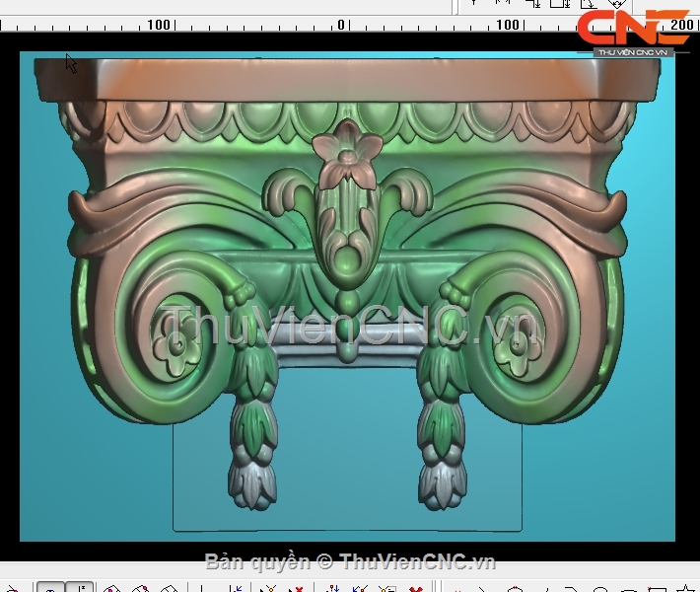Click the right volute rosette flower on model
The width and height of the screenshot is (700, 592).
click(515, 347)
